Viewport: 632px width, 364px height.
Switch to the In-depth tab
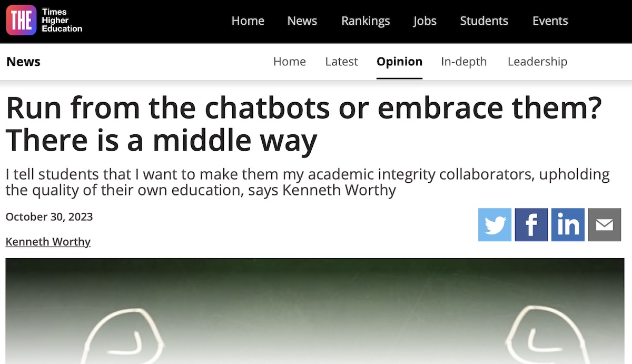463,62
